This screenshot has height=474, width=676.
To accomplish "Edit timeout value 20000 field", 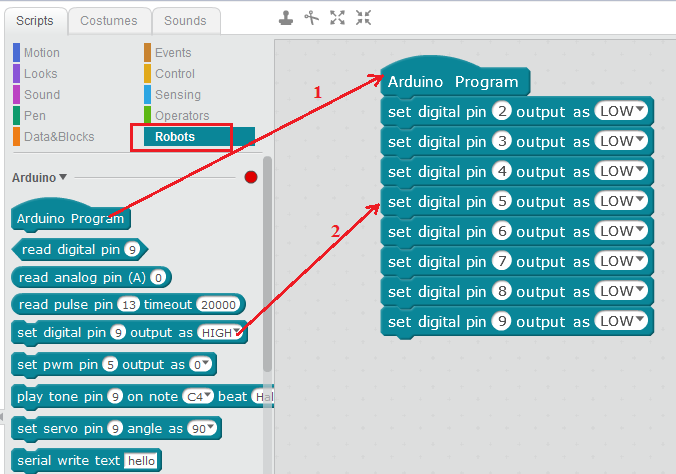I will coord(218,305).
